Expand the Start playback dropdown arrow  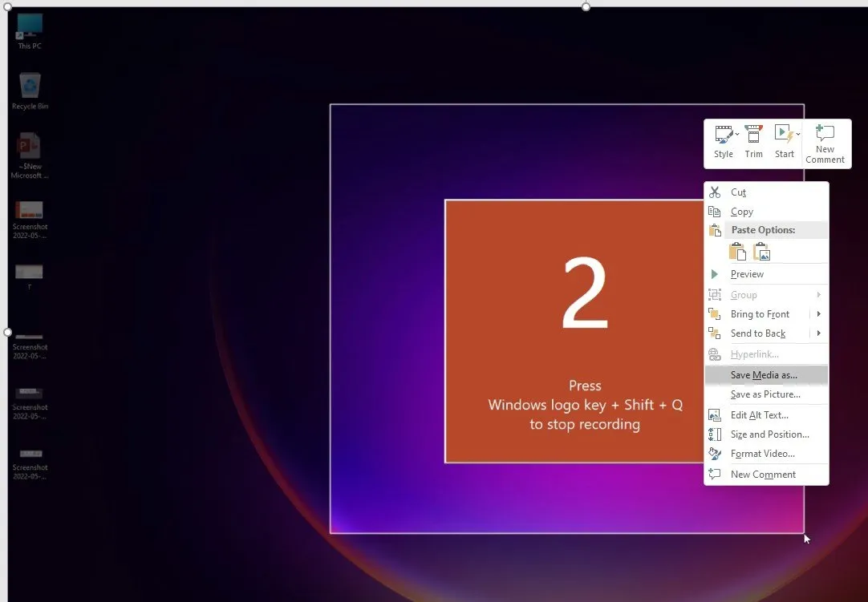[x=797, y=134]
